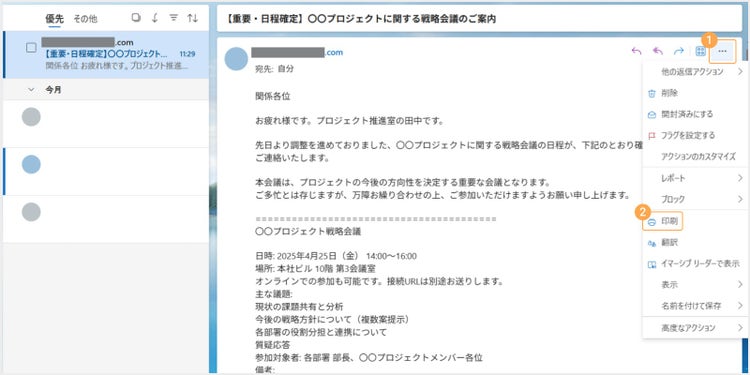750x375 pixels.
Task: Open the 11:29 message in the list
Action: 106,55
